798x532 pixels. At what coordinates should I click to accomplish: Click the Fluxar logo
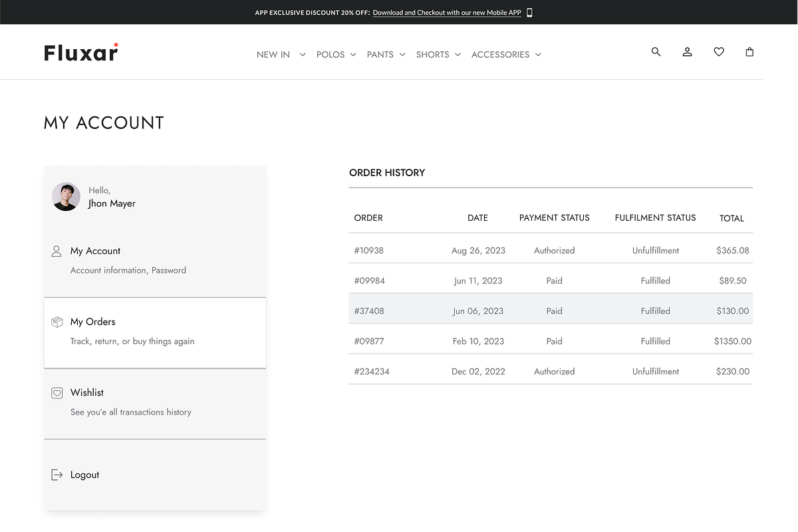point(81,53)
